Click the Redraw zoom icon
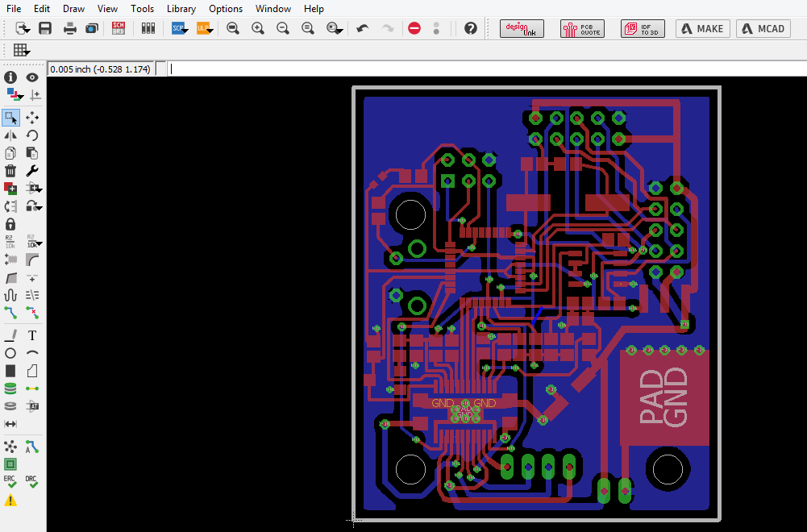Viewport: 807px width, 532px height. tap(308, 28)
